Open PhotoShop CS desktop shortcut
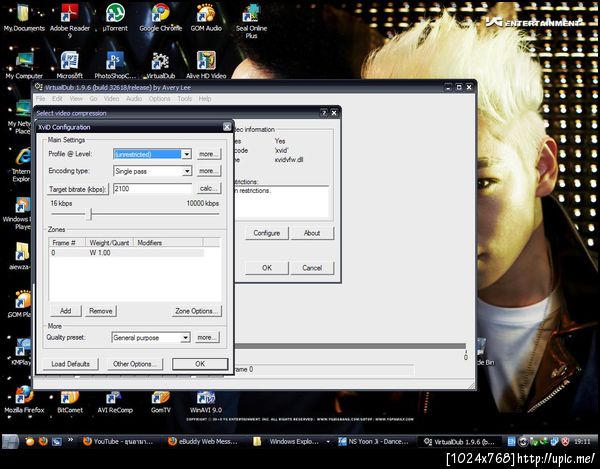This screenshot has width=600, height=469. click(x=115, y=65)
